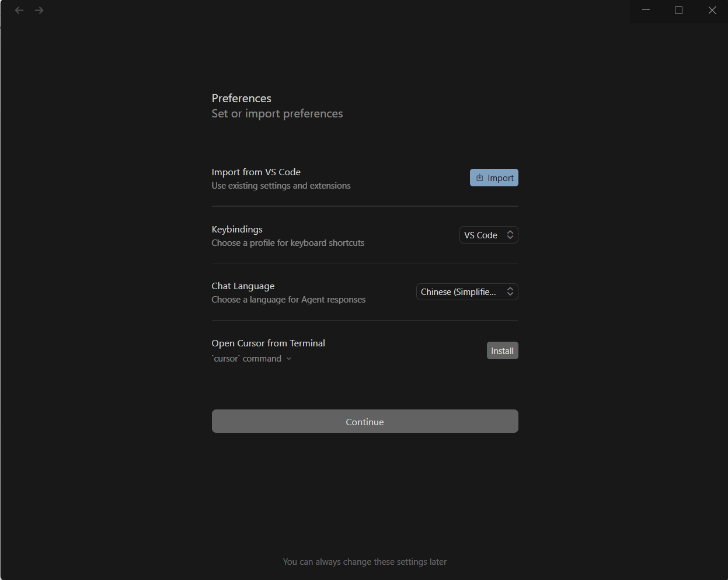The height and width of the screenshot is (580, 728).
Task: Install the cursor terminal command
Action: click(x=502, y=350)
